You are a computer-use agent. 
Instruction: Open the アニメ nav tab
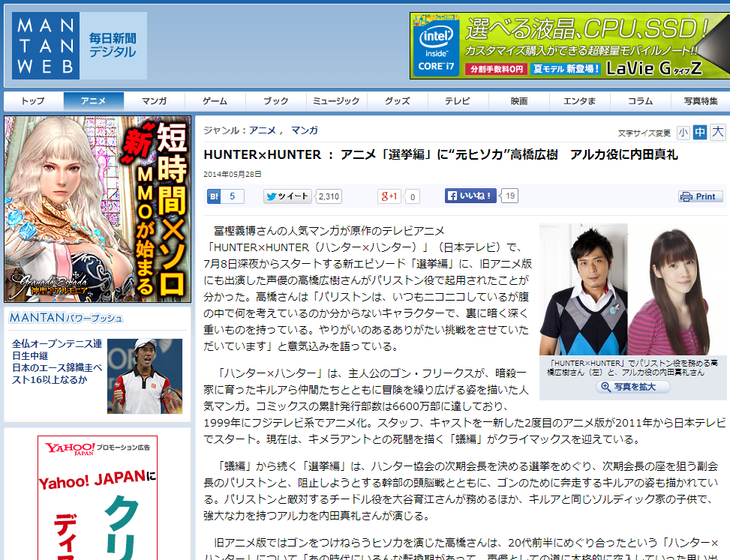tap(94, 101)
